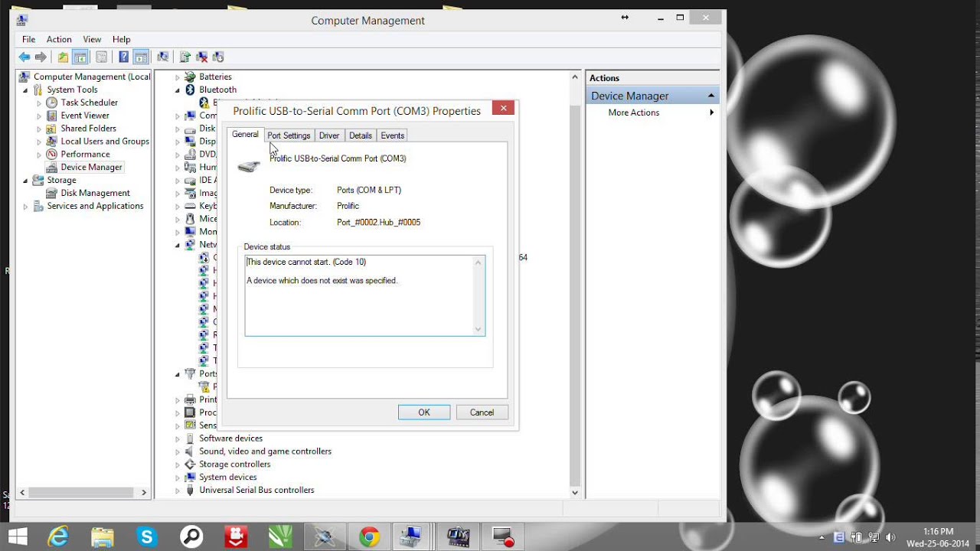980x551 pixels.
Task: Collapse the System Tools node
Action: pos(25,90)
